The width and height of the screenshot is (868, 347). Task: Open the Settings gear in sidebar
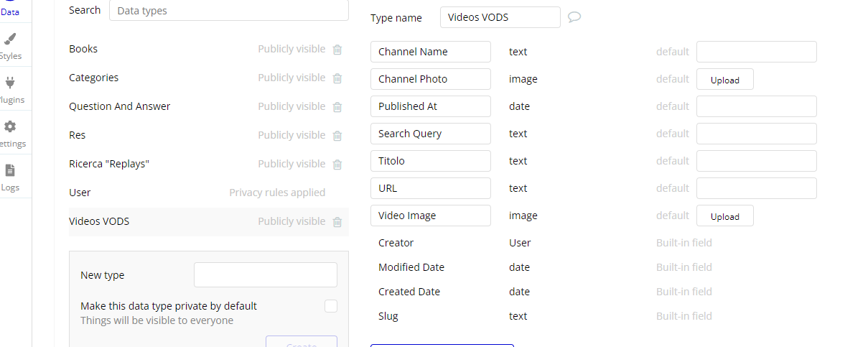pyautogui.click(x=11, y=133)
